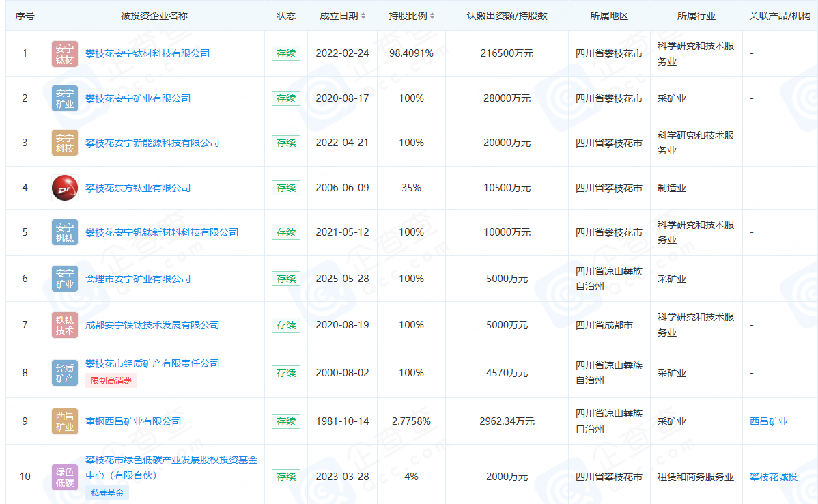Click the 安宁钒钛 logo icon
This screenshot has height=504, width=818.
click(65, 232)
